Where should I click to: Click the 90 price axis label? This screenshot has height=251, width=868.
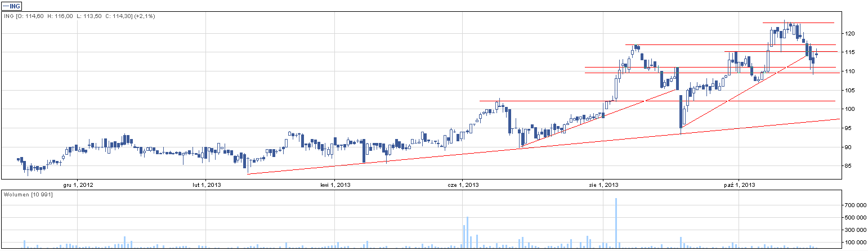[x=849, y=147]
